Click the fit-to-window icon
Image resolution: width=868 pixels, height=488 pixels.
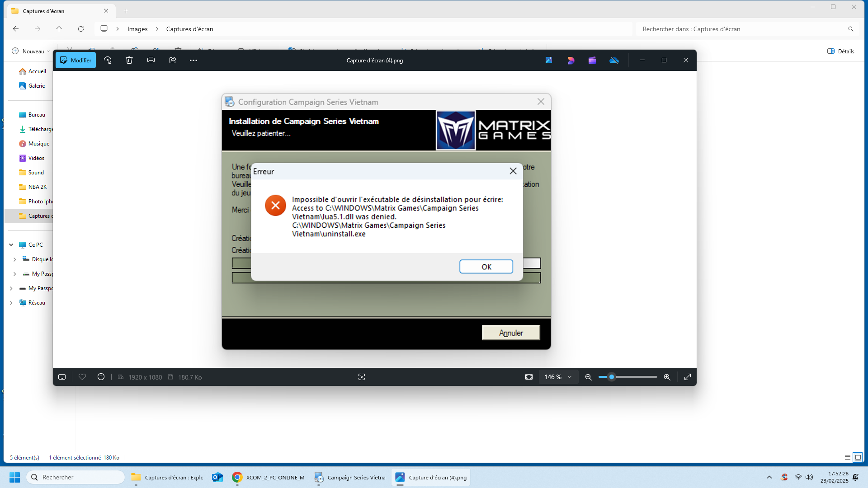[x=529, y=377]
